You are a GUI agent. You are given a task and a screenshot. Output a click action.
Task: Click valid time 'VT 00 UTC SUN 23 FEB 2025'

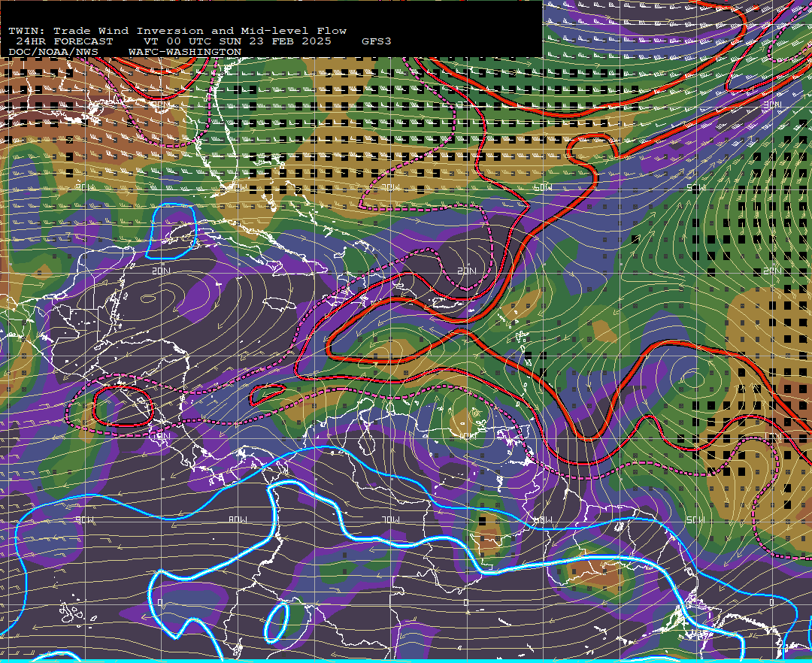point(237,41)
